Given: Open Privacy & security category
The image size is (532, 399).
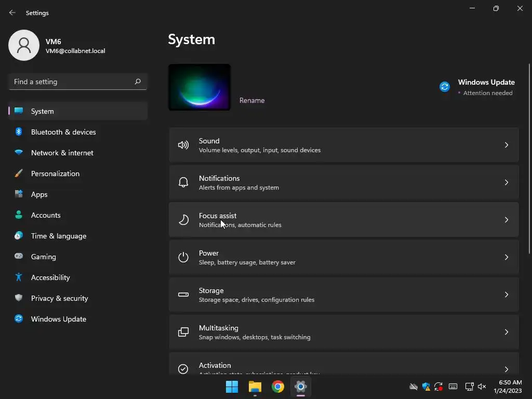Looking at the screenshot, I should [x=78, y=298].
